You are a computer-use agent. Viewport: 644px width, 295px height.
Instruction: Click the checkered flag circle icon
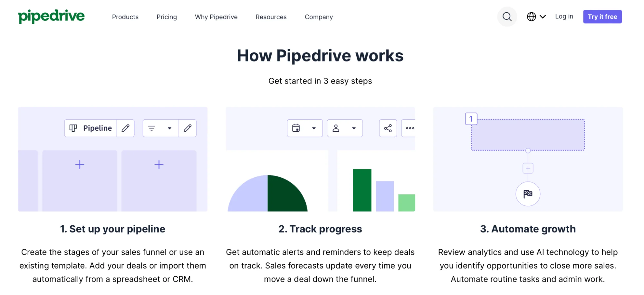click(528, 194)
